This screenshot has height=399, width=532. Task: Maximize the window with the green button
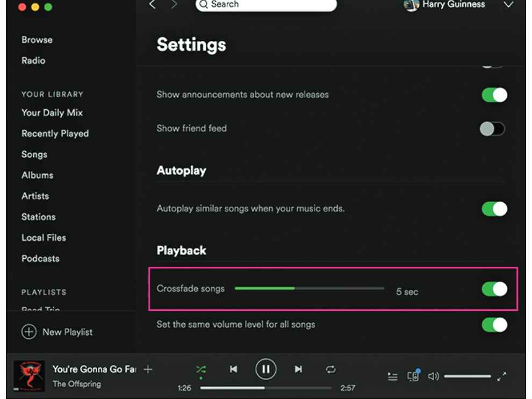48,7
